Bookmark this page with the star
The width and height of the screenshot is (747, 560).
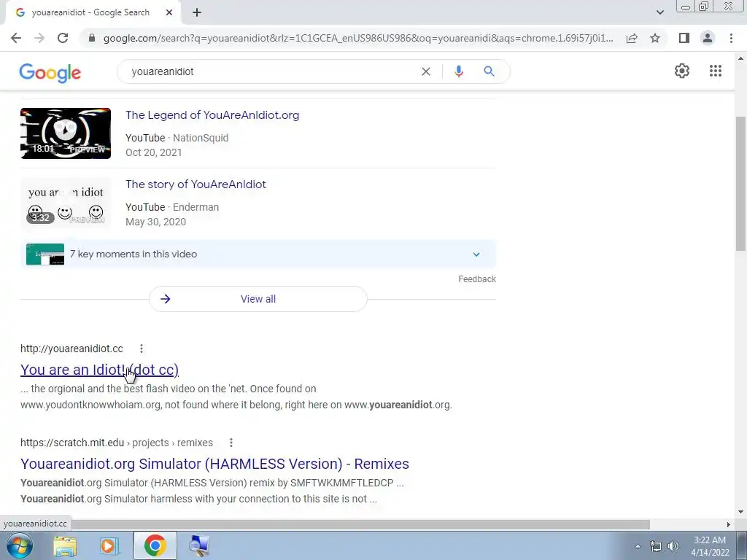pos(655,38)
